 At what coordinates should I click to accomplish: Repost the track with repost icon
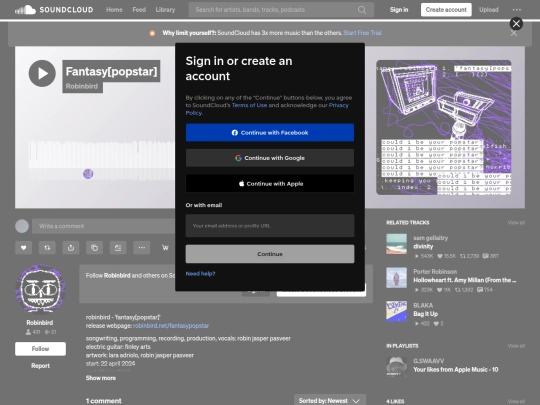(47, 248)
